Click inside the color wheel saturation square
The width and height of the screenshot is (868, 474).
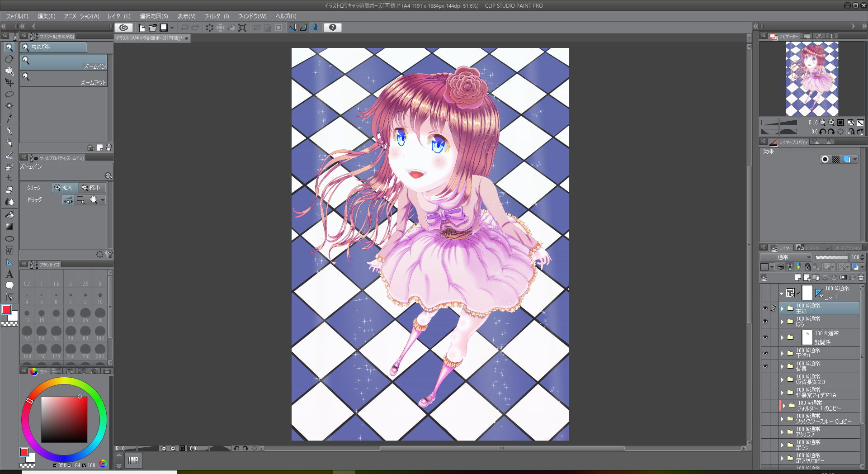pyautogui.click(x=64, y=420)
